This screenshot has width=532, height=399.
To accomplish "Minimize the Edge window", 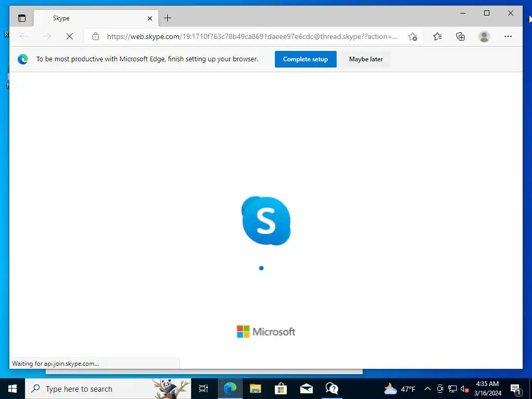I will point(463,13).
